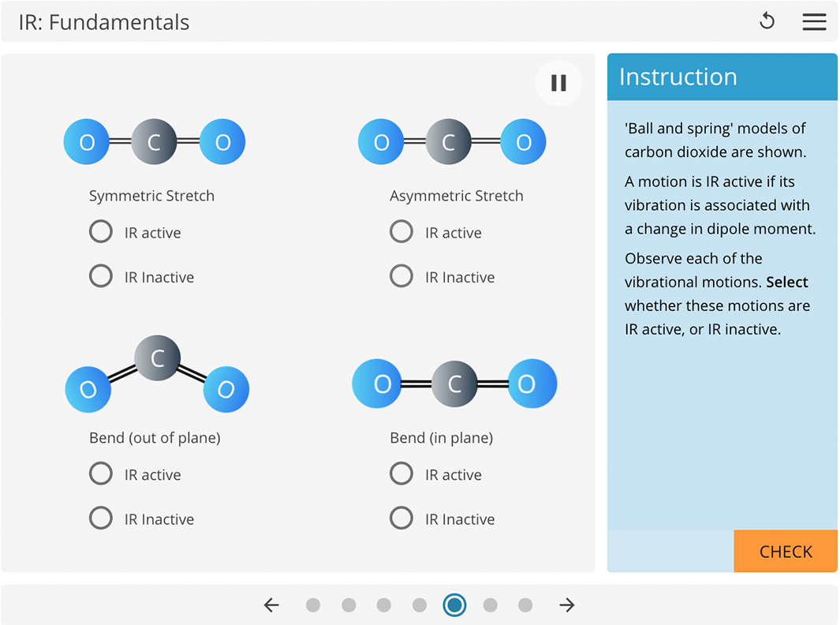Click the first pagination dot

click(x=313, y=604)
